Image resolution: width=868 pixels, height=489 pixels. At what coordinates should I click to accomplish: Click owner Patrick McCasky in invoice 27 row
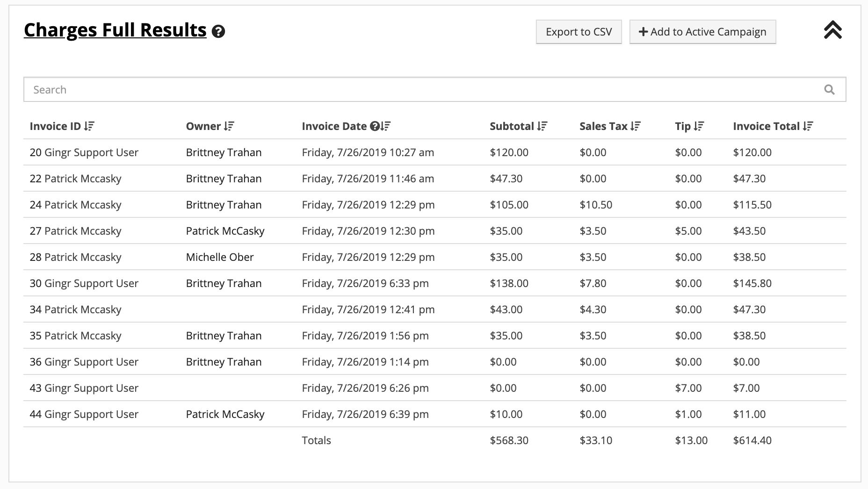click(x=225, y=231)
